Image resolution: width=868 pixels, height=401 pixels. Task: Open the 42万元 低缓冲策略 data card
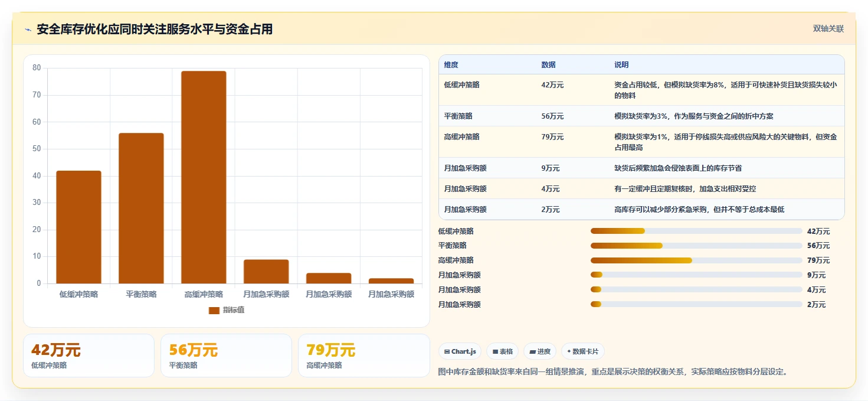[x=89, y=356]
